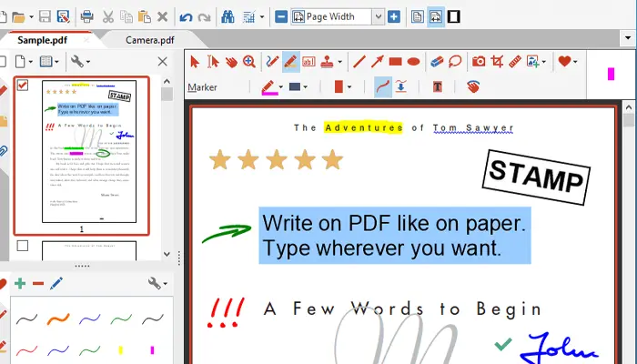Expand the Open folder dropdown arrow
Viewport: 637px width, 364px height.
31,17
